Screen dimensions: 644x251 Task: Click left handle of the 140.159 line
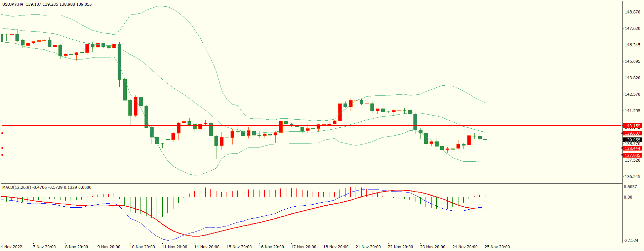tap(2, 125)
